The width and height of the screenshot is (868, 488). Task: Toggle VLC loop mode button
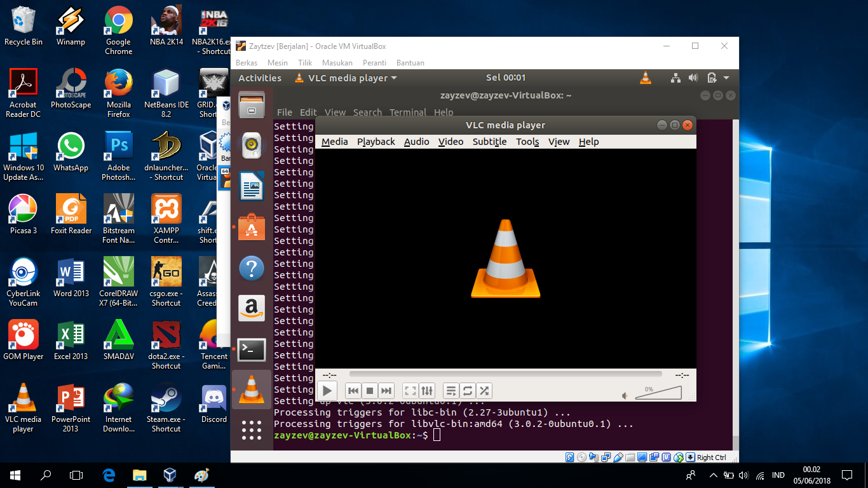[x=468, y=391]
